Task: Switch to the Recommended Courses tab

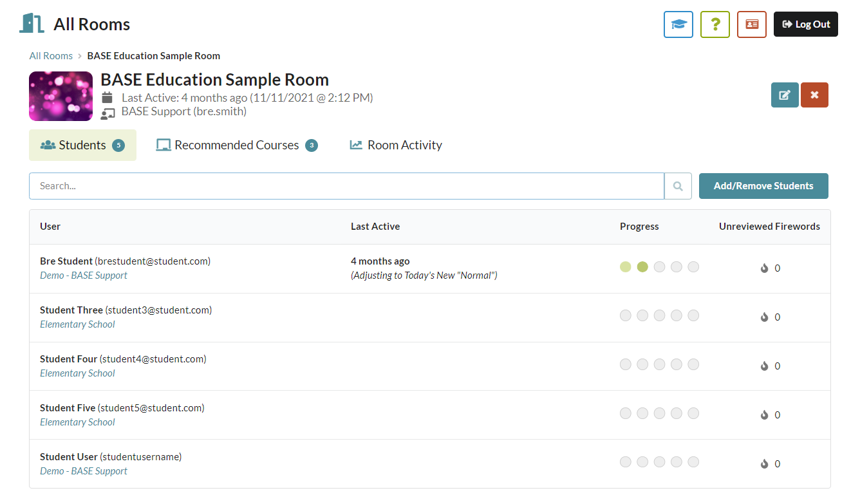Action: tap(237, 145)
